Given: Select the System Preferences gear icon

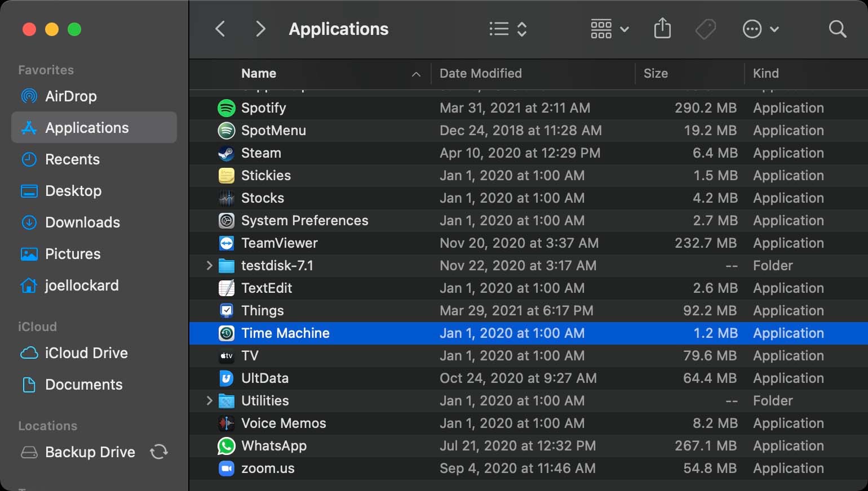Looking at the screenshot, I should pos(226,220).
